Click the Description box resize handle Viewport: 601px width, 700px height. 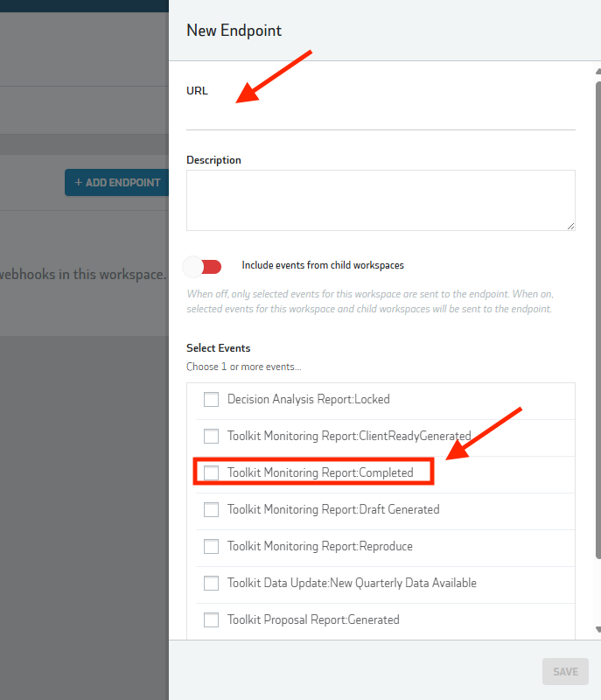(x=570, y=226)
